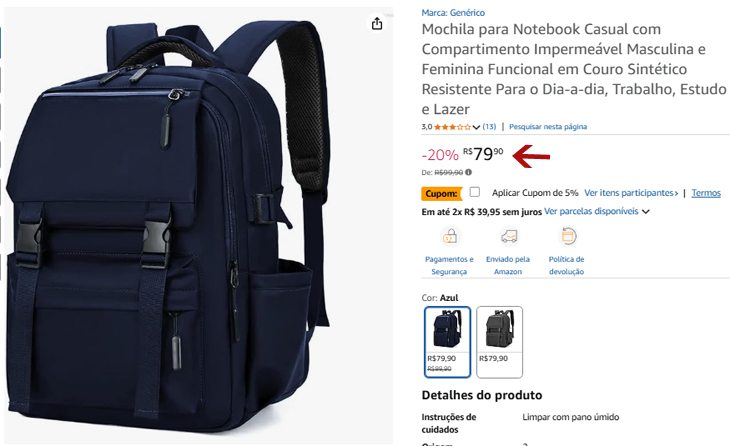Open the Pagamentos e Segurança lock icon

(x=450, y=237)
